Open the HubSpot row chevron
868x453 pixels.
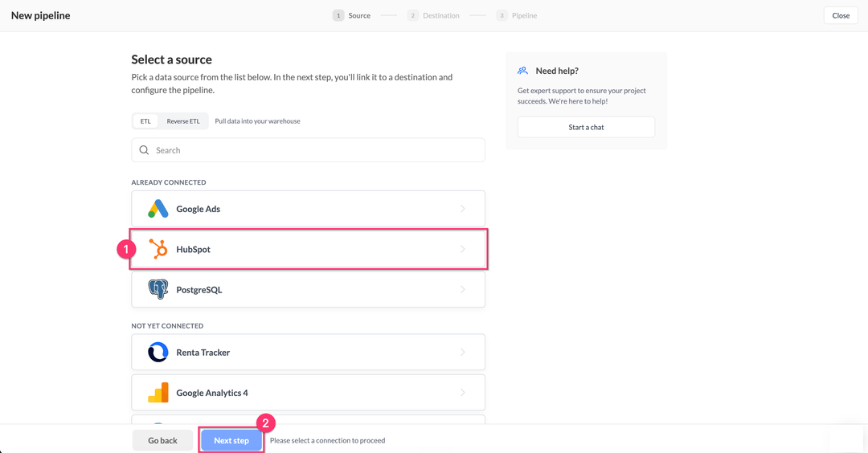[x=463, y=249]
